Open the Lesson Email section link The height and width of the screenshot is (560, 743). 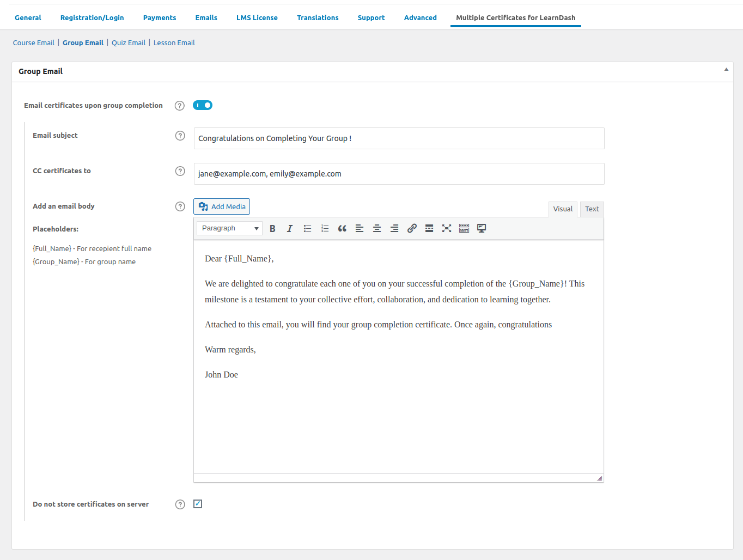[174, 42]
